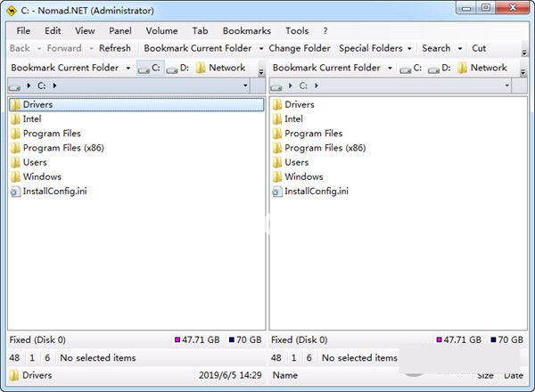Expand left panel Bookmark Current Folder arrow
The width and height of the screenshot is (535, 392).
point(128,68)
